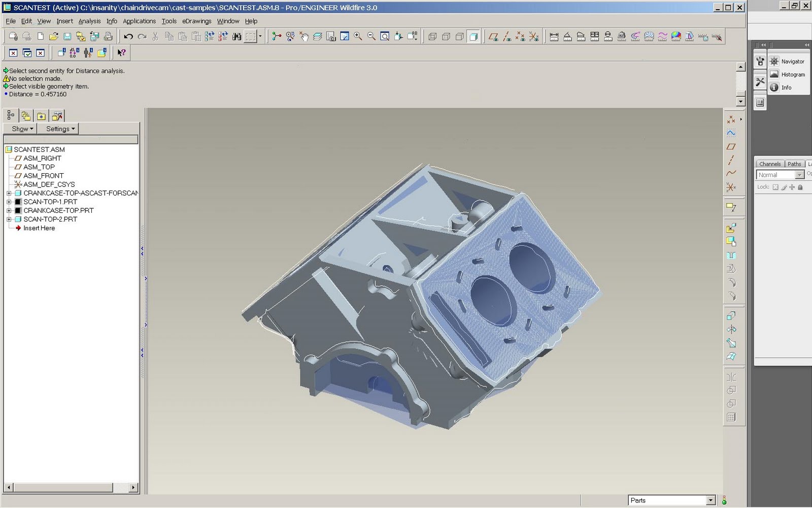Click the Open file folder icon
This screenshot has width=812, height=508.
(54, 37)
